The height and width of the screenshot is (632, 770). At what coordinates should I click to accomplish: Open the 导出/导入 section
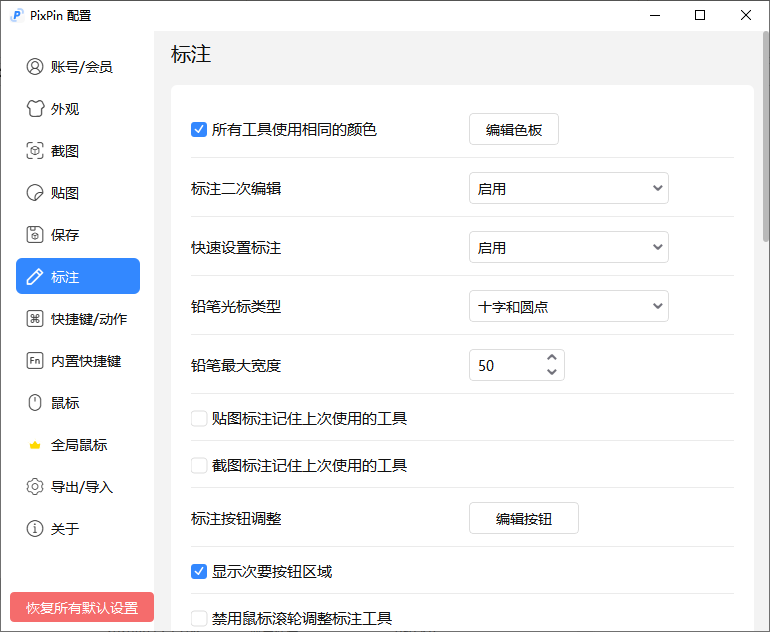point(78,487)
